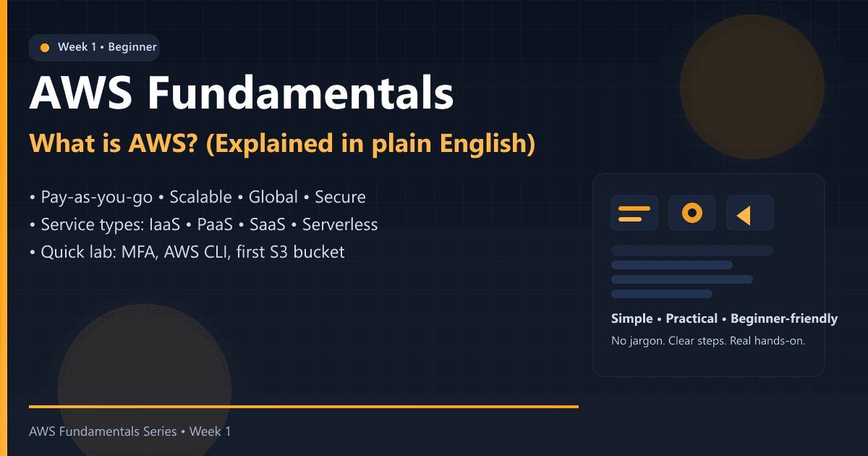The image size is (868, 456).
Task: Select the word "Scalable"
Action: pos(201,197)
